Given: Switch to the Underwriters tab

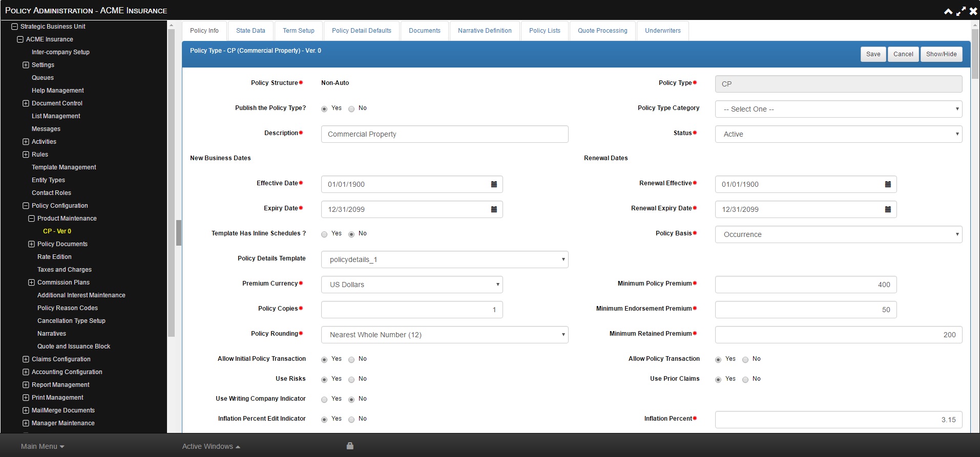Looking at the screenshot, I should 663,31.
